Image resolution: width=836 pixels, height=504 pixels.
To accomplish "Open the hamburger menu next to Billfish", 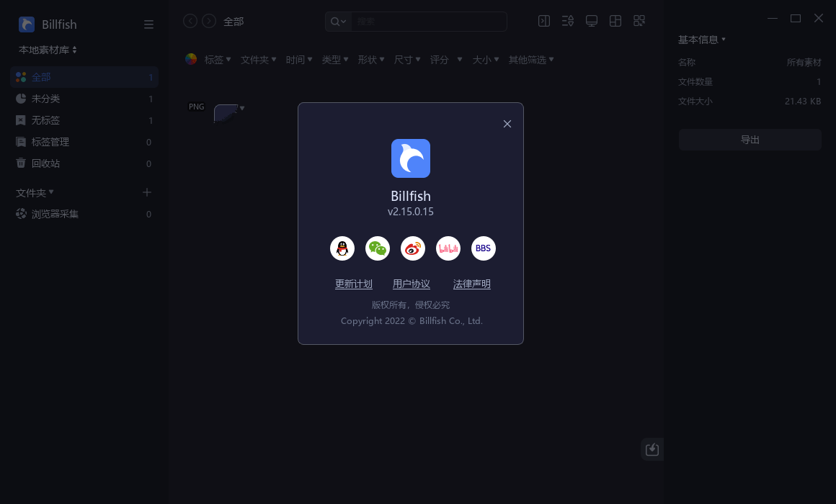I will click(x=148, y=24).
